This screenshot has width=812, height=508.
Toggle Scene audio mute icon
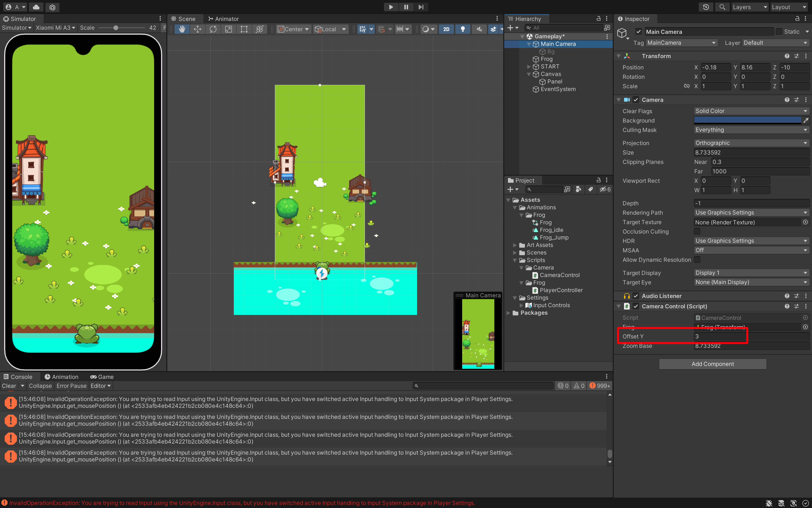tap(479, 29)
